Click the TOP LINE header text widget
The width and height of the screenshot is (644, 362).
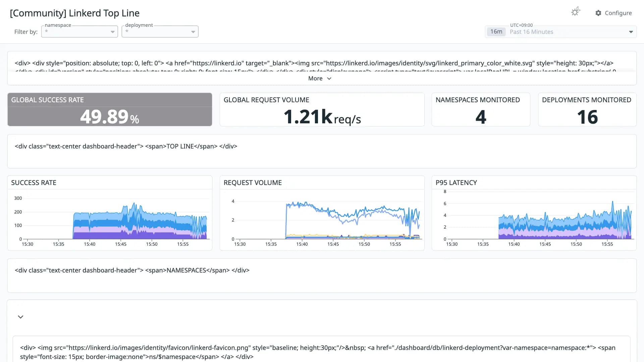pyautogui.click(x=322, y=151)
